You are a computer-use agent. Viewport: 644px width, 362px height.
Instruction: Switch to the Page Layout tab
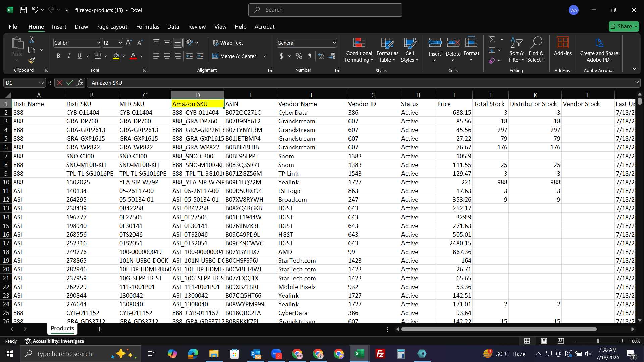click(112, 27)
